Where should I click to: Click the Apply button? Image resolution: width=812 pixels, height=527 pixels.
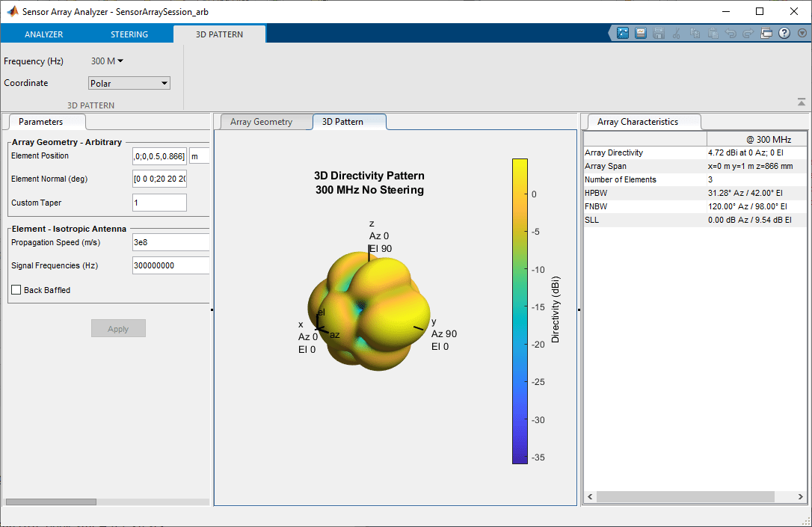(x=119, y=329)
